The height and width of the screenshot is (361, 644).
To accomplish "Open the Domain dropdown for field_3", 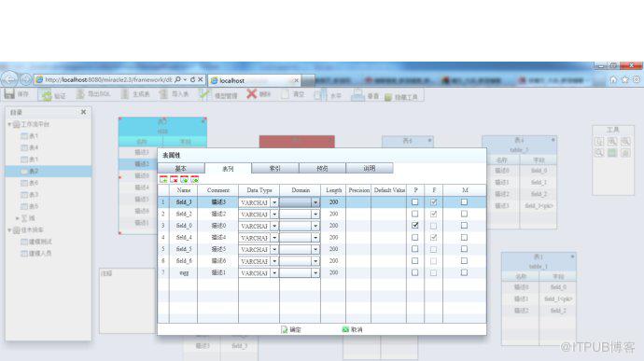I will pyautogui.click(x=315, y=202).
